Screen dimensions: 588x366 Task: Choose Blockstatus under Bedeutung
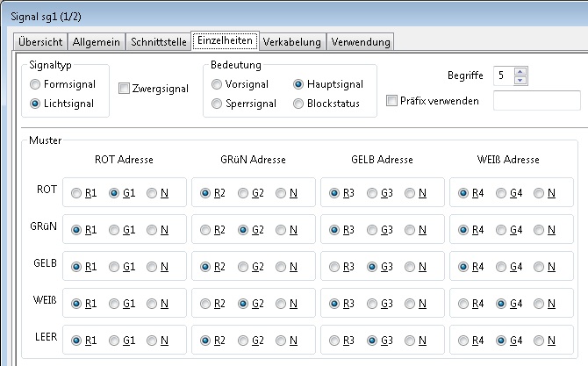click(x=299, y=104)
